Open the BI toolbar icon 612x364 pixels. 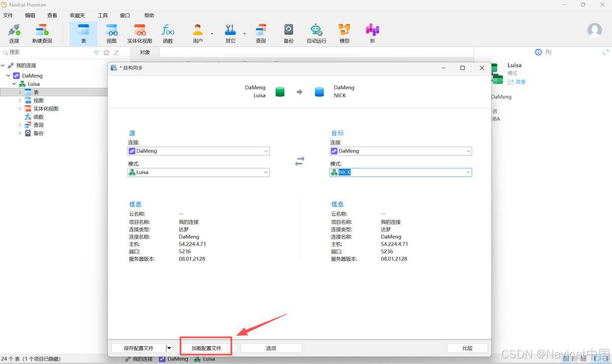[x=372, y=34]
